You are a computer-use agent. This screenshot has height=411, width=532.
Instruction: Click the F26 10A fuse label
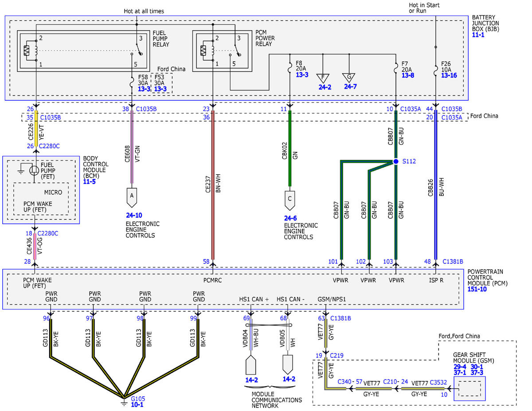tap(446, 67)
